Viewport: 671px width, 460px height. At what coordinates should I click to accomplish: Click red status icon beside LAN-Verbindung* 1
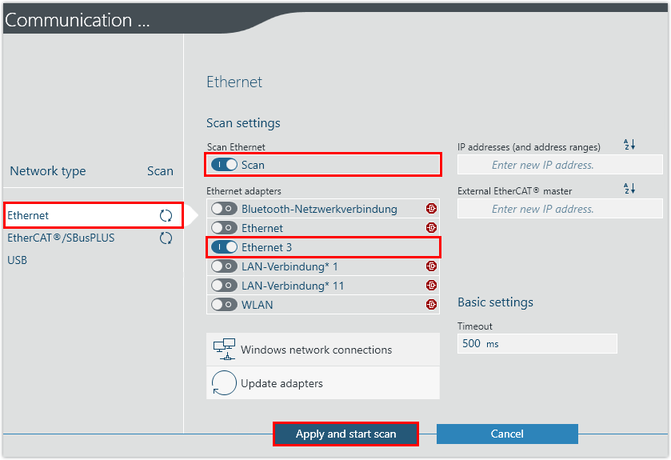coord(431,266)
